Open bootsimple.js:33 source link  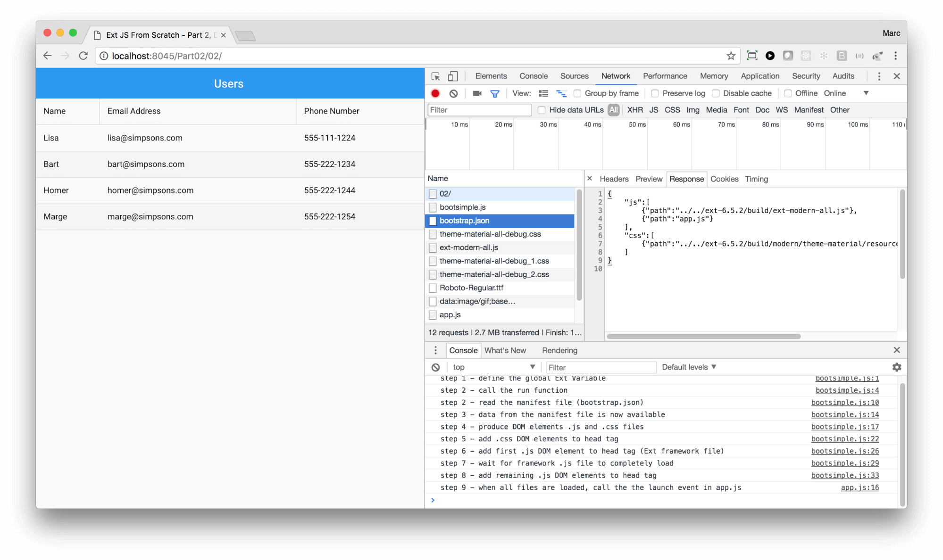coord(845,475)
